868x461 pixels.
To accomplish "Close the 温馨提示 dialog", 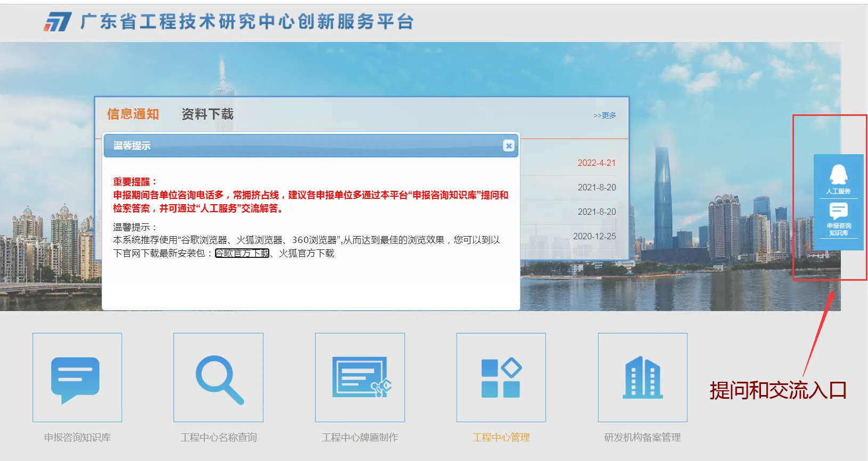I will point(509,146).
